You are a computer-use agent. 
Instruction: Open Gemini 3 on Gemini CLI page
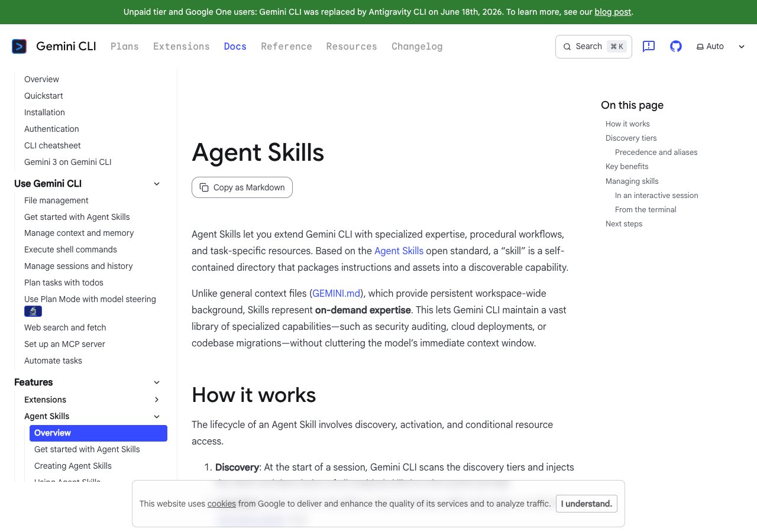[x=68, y=162]
